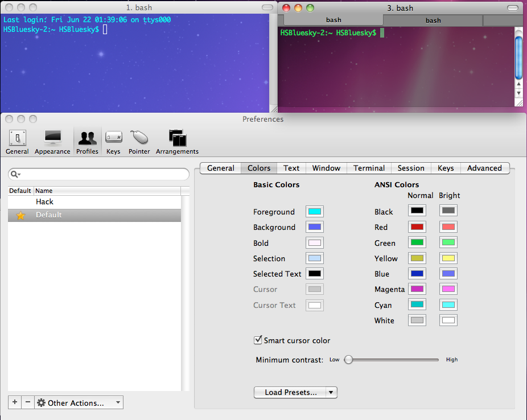This screenshot has width=527, height=420.
Task: Open the General preferences pane icon
Action: (17, 141)
